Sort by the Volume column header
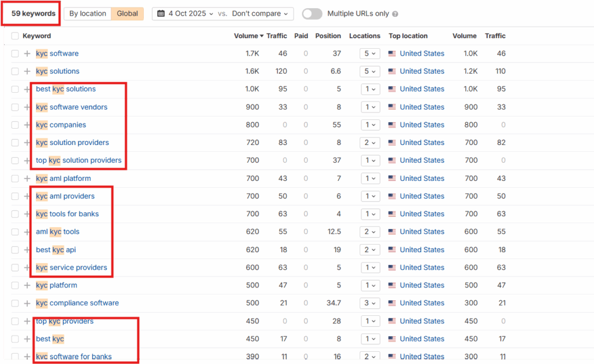 point(248,36)
